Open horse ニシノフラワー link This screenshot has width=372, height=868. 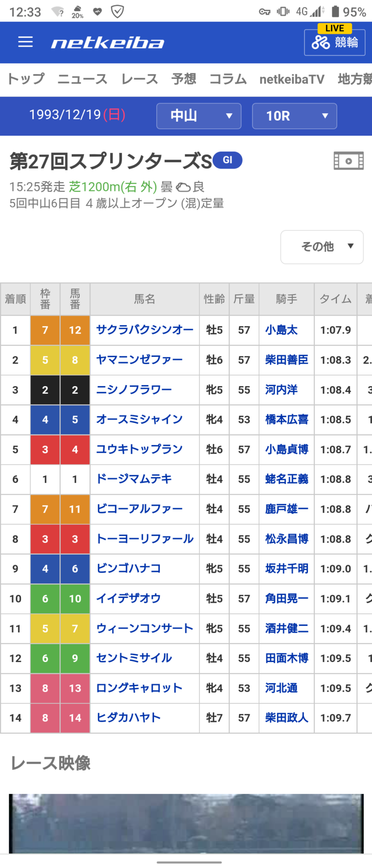pos(134,390)
